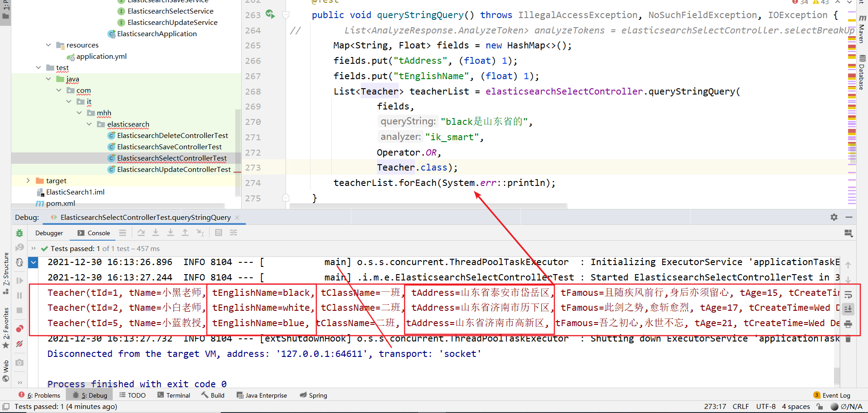
Task: Click the Clear All trash icon
Action: pos(849,339)
